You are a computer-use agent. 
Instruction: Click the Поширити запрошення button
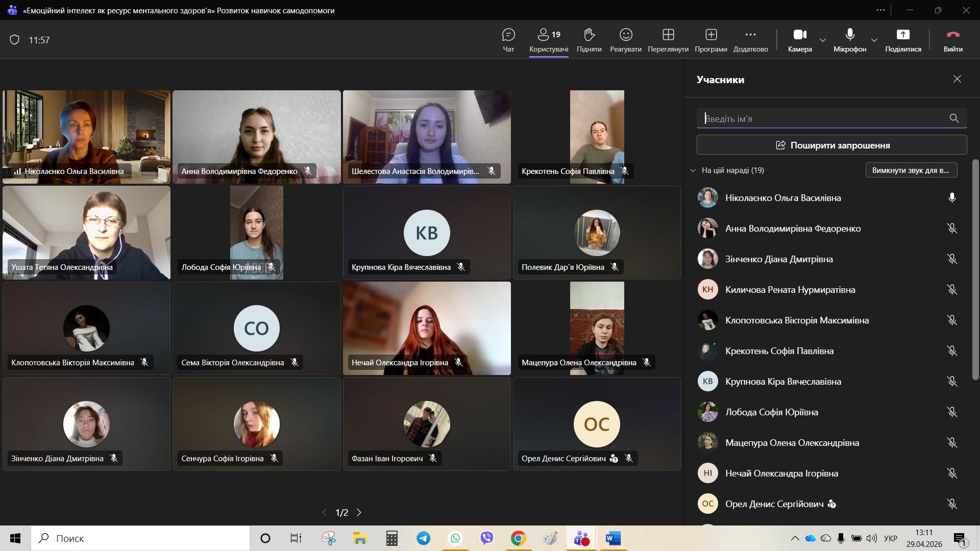point(831,145)
